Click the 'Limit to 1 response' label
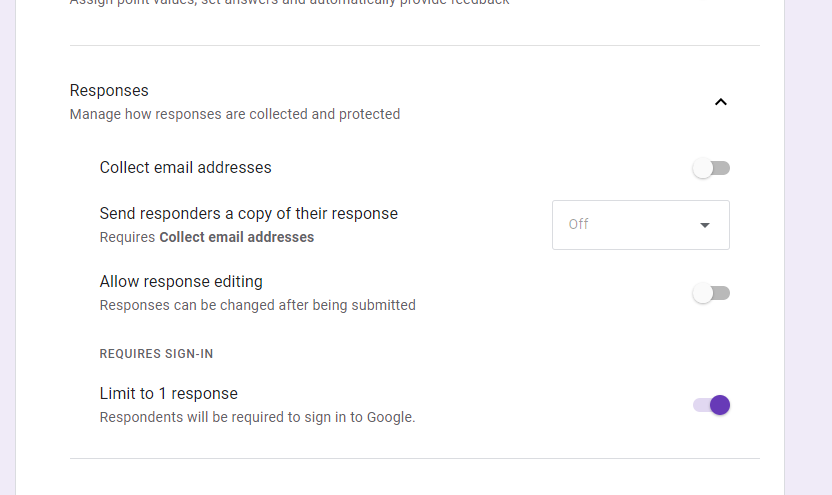The image size is (832, 495). click(x=168, y=393)
